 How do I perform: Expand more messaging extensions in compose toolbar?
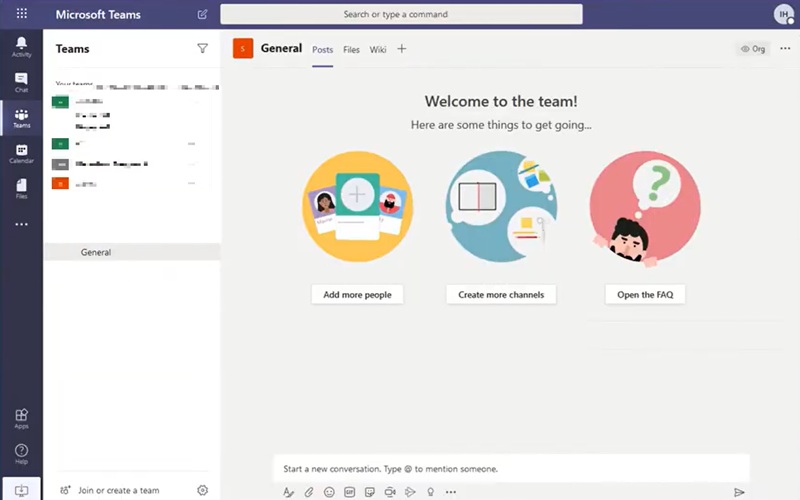[x=451, y=492]
